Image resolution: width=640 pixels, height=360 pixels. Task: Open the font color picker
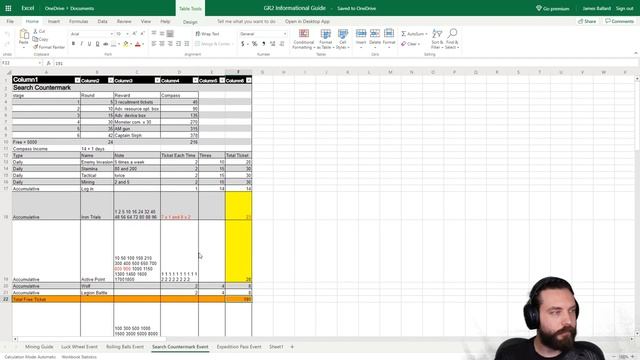(143, 44)
